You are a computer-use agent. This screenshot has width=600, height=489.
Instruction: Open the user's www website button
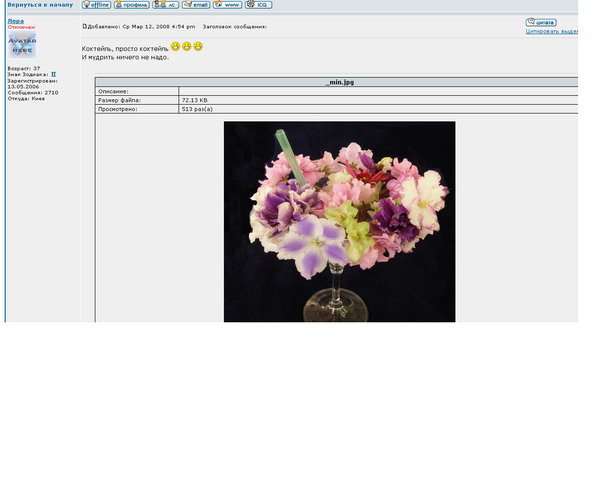click(x=227, y=5)
